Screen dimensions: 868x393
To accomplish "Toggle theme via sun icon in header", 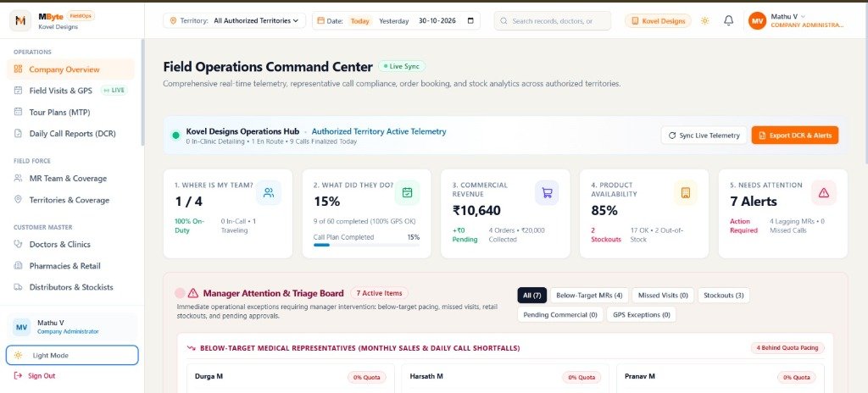I will point(704,20).
